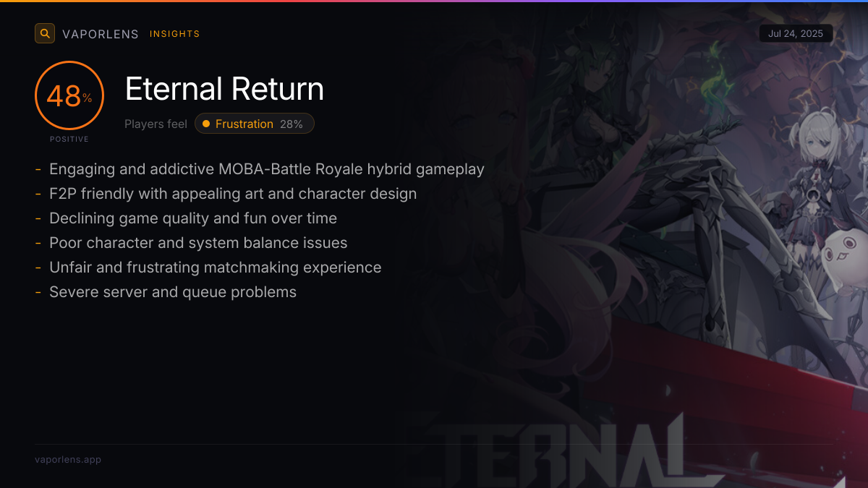Open the INSIGHTS label
The width and height of the screenshot is (868, 488).
coord(175,34)
